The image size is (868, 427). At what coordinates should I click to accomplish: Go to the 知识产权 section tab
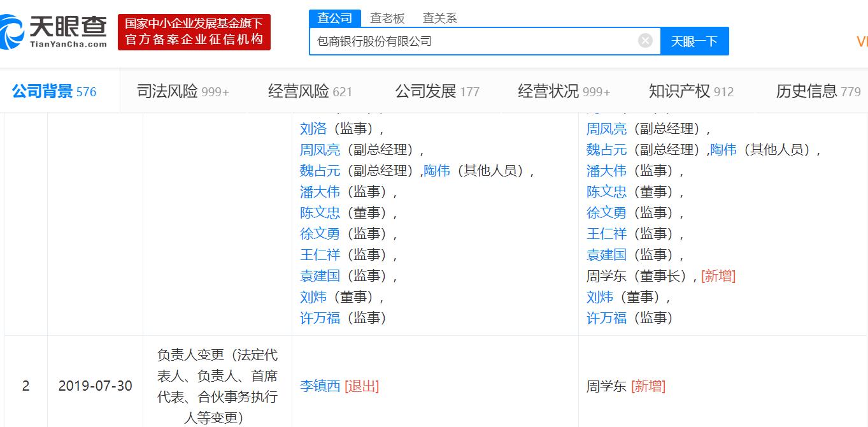692,91
